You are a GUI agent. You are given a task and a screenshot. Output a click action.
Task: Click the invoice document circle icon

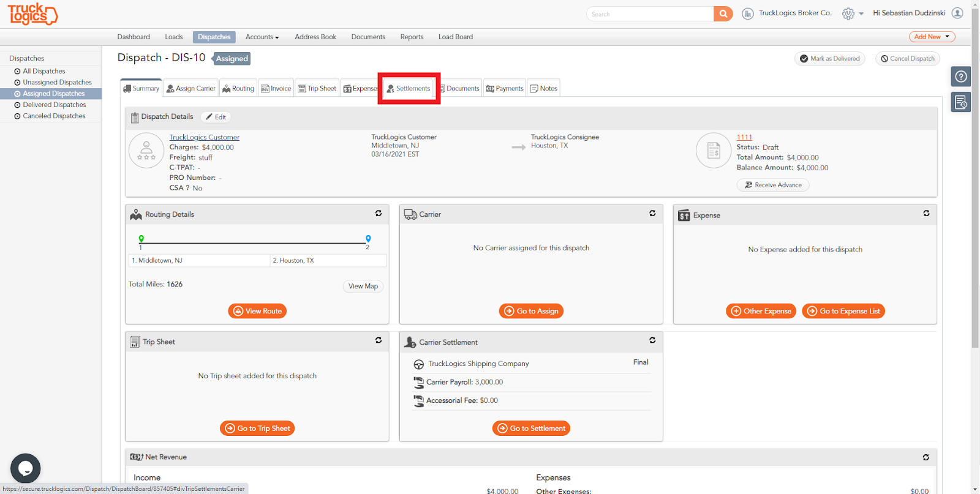click(714, 151)
